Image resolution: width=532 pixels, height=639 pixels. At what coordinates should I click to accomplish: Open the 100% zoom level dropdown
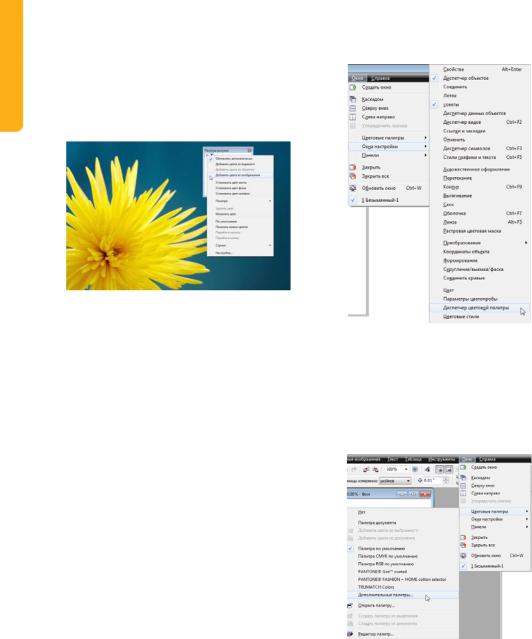[406, 469]
